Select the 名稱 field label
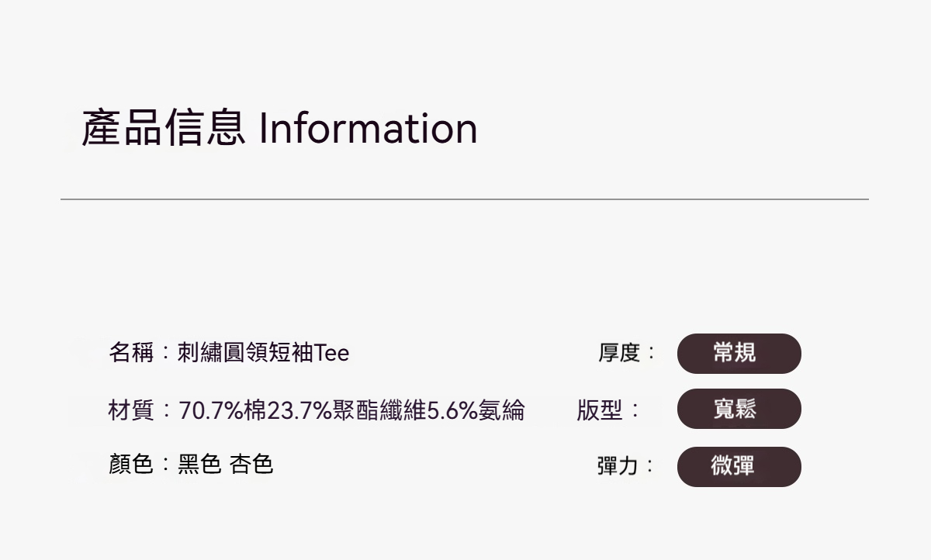Screen dimensions: 931x560 131,353
